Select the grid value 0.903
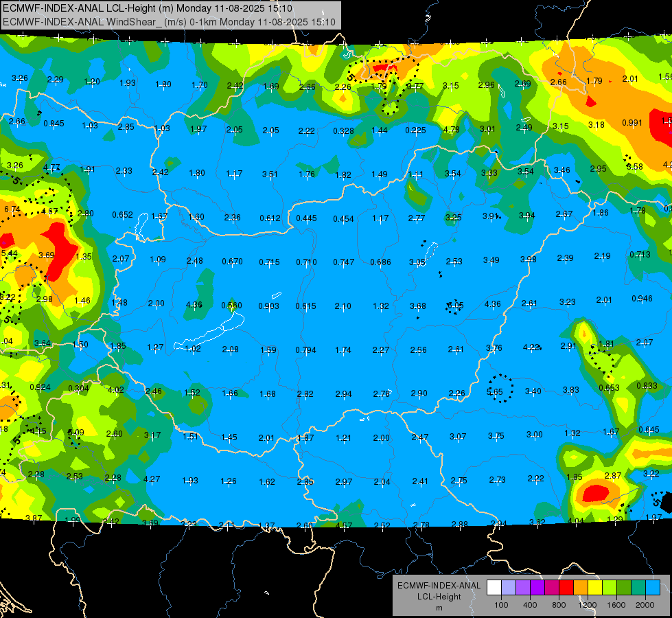The width and height of the screenshot is (672, 618). (x=268, y=306)
